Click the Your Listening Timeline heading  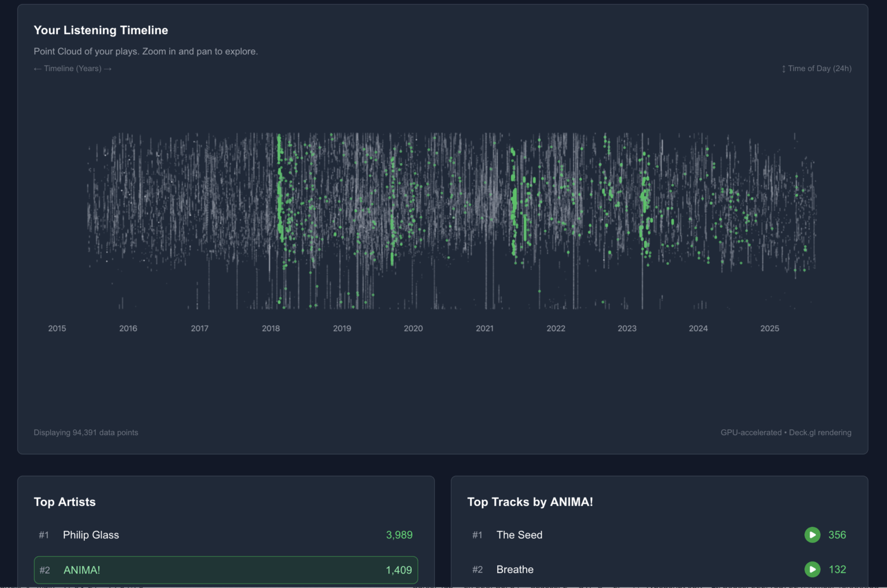[x=101, y=30]
